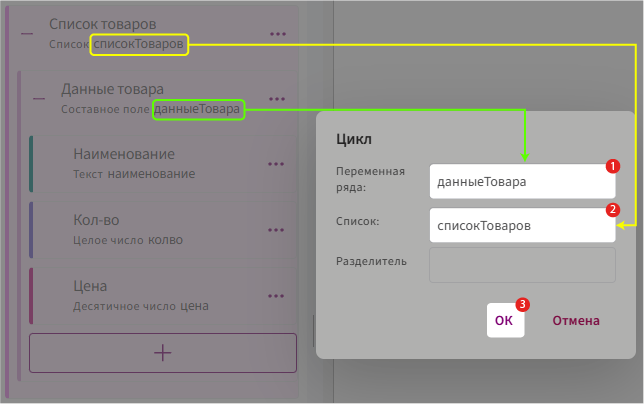Screen dimensions: 644x404
Task: Collapse the Список товаров group
Action: click(x=27, y=34)
